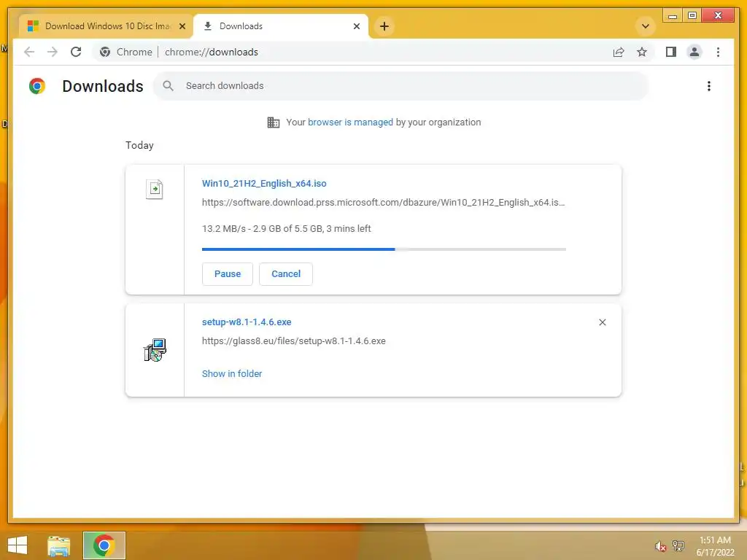Reload the downloads page
This screenshot has height=560, width=747.
(76, 52)
